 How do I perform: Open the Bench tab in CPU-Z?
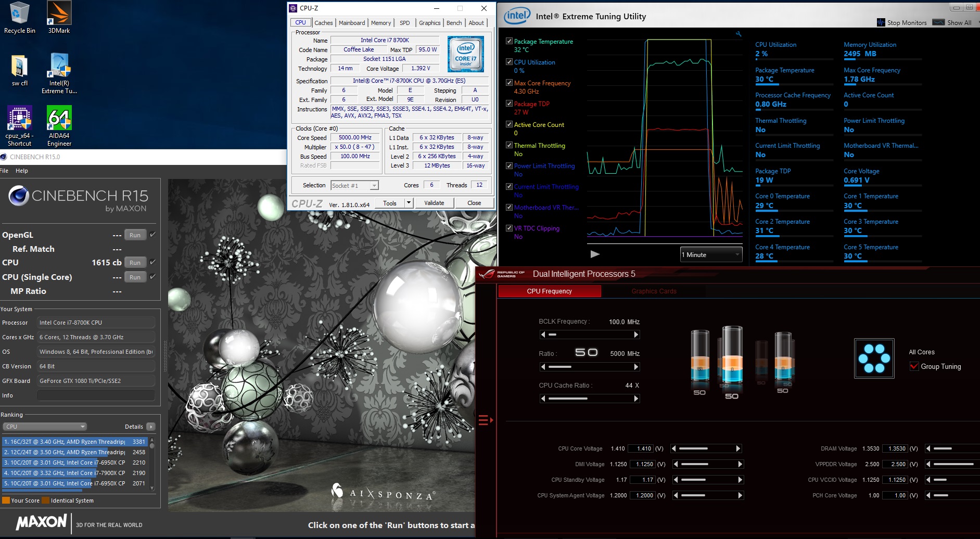[x=454, y=23]
